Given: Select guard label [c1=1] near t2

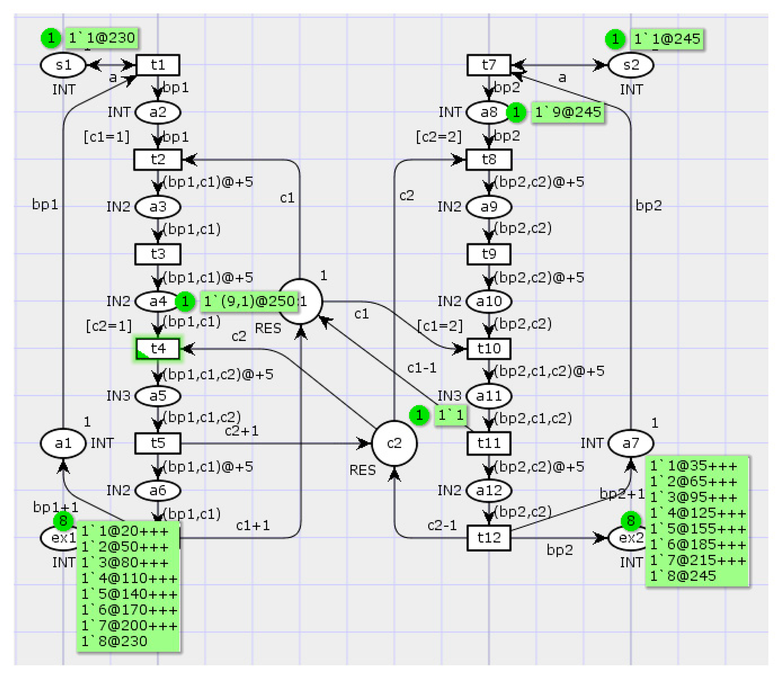Looking at the screenshot, I should (107, 137).
